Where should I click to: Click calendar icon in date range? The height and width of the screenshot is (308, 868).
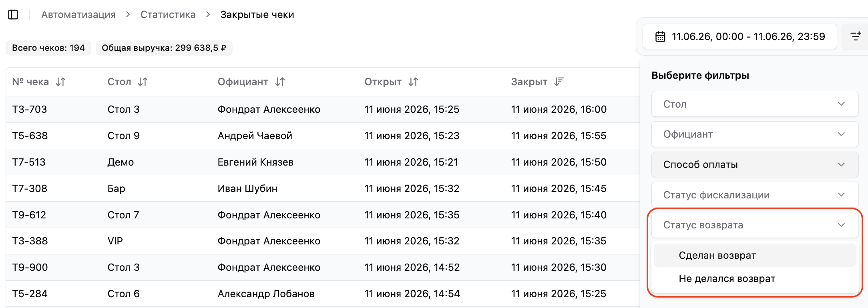tap(660, 37)
